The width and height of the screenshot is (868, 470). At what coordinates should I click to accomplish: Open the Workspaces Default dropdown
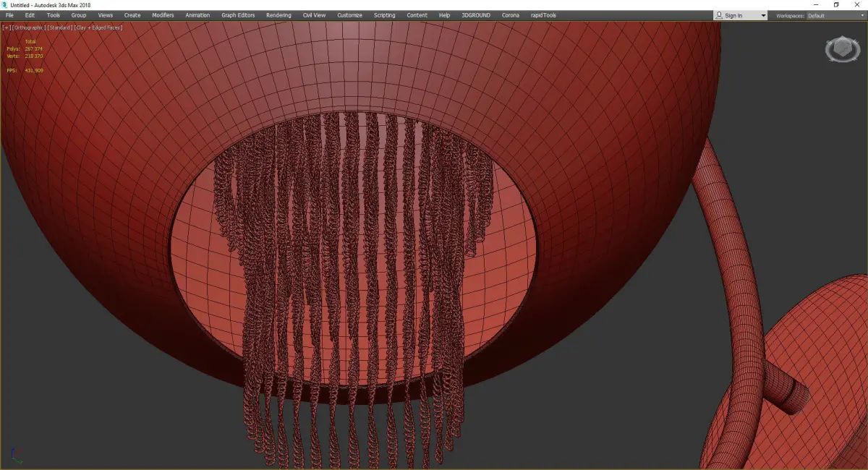point(836,15)
